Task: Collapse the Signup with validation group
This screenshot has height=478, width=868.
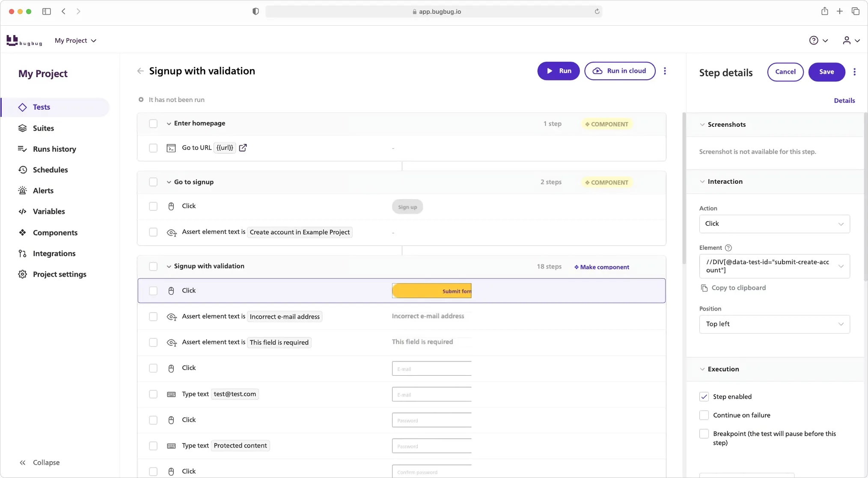Action: tap(169, 266)
